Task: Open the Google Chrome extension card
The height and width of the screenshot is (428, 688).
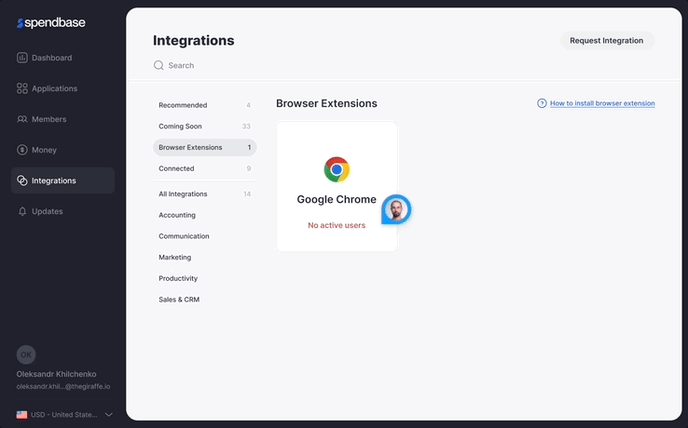Action: (336, 187)
